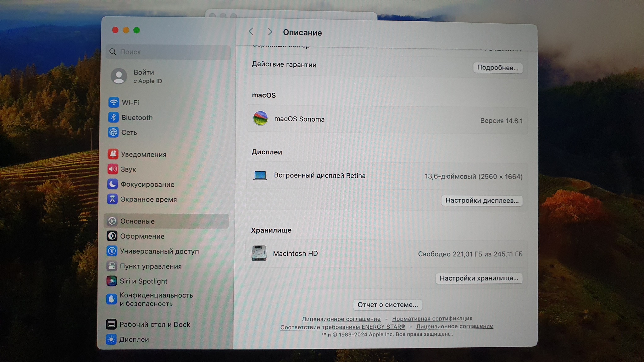The image size is (644, 362).
Task: Click the Уведомления bell icon
Action: click(113, 154)
